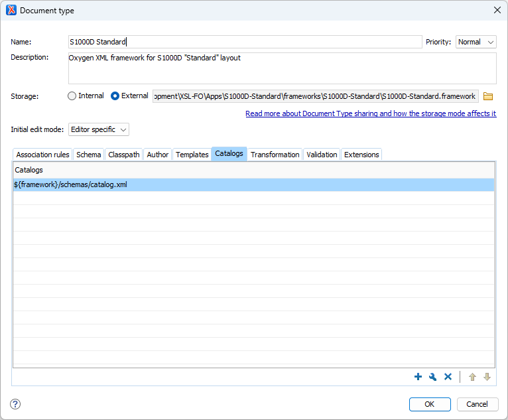The width and height of the screenshot is (508, 420).
Task: Open the Document Type sharing help link
Action: (371, 113)
